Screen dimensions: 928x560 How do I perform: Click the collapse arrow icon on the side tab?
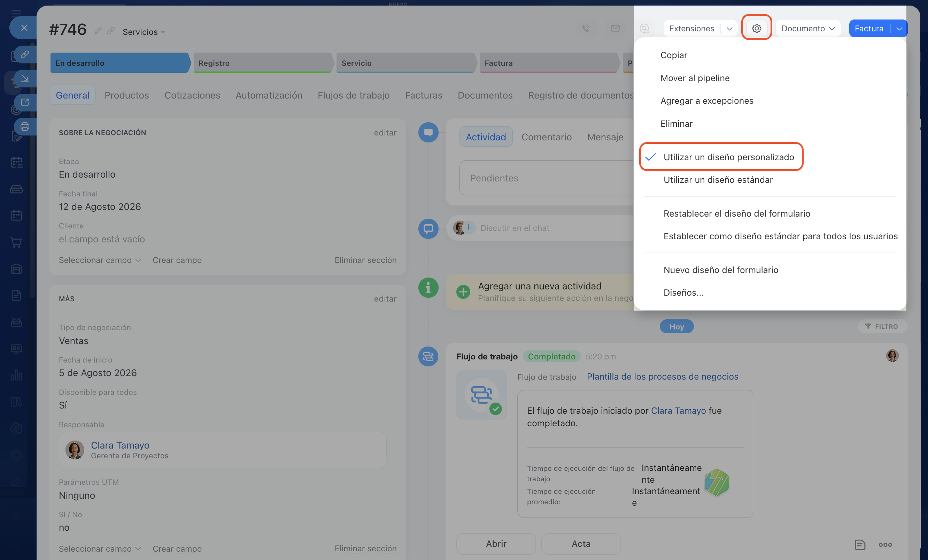tap(25, 78)
